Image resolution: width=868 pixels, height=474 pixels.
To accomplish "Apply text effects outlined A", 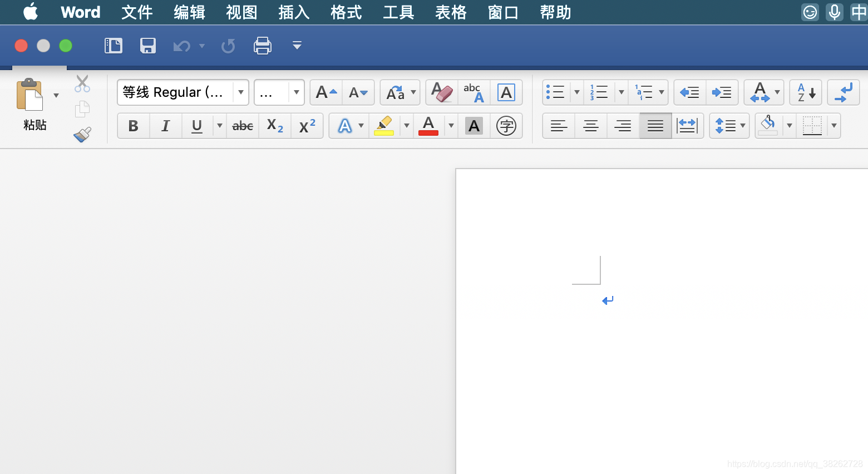I will 345,126.
